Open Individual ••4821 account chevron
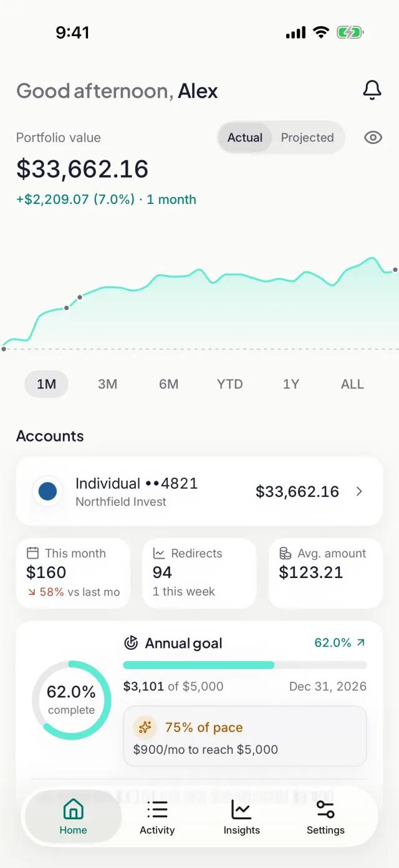 (359, 491)
